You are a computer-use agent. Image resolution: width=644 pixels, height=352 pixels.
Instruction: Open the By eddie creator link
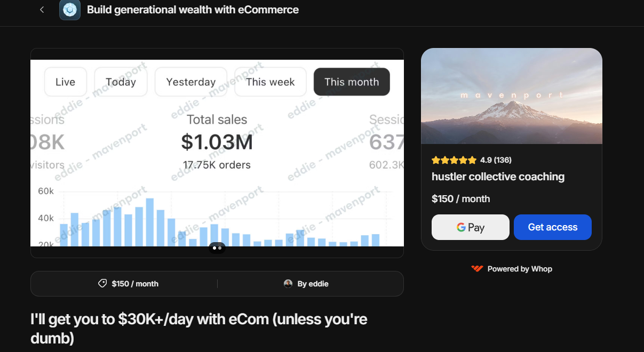pyautogui.click(x=306, y=284)
